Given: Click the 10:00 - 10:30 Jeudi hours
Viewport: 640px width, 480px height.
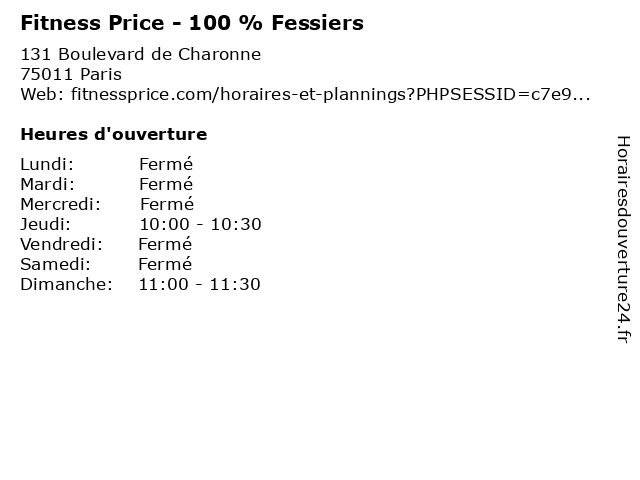Looking at the screenshot, I should tap(200, 224).
